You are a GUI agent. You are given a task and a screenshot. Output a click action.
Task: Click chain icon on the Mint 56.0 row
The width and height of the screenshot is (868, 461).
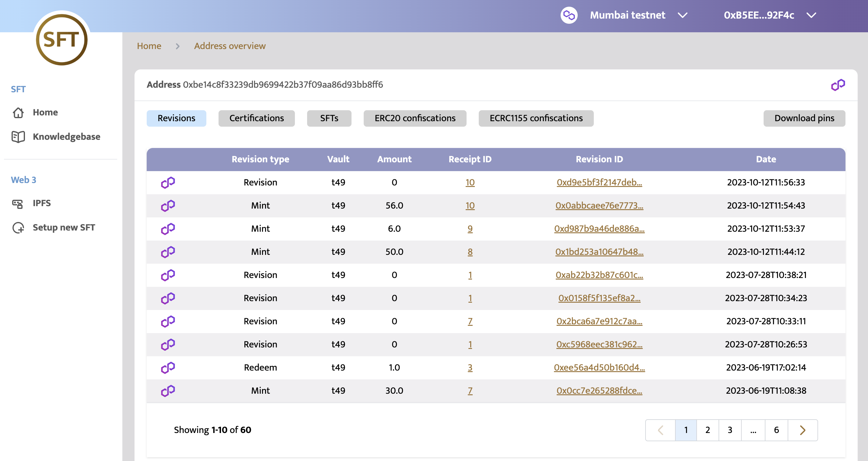tap(168, 206)
